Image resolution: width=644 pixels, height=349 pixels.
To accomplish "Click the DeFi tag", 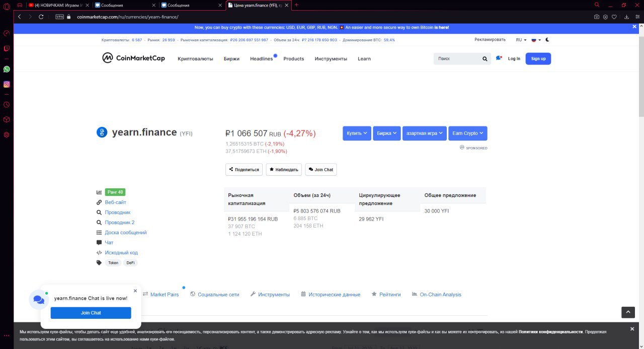I will coord(130,263).
